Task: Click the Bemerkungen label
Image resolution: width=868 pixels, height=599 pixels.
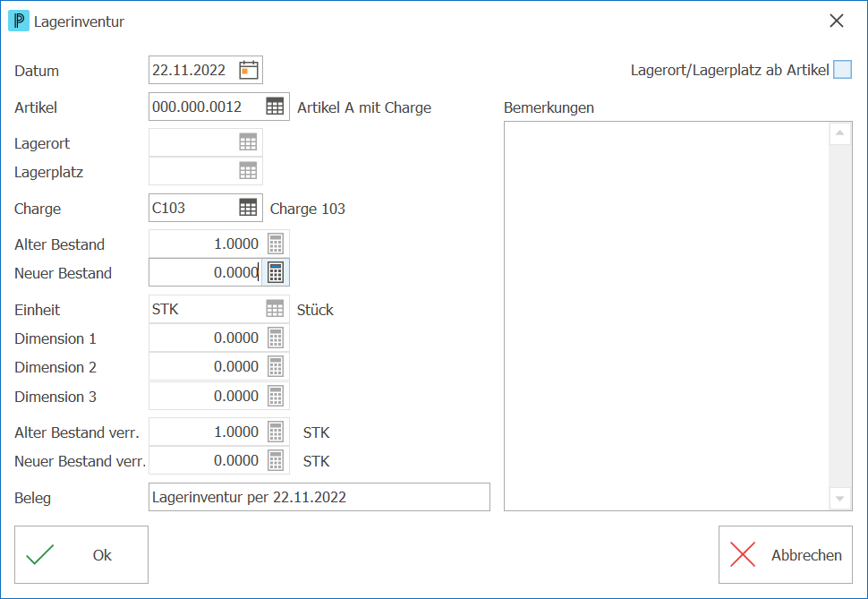Action: click(549, 107)
